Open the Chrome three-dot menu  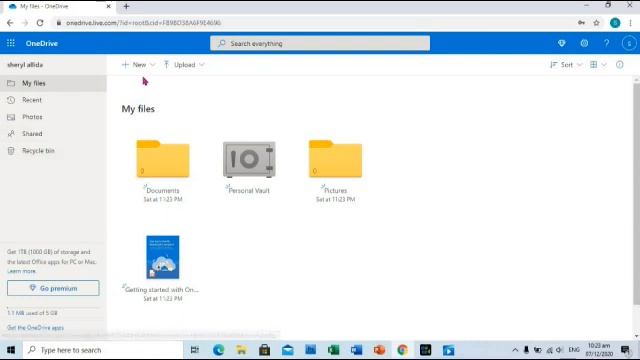[631, 23]
